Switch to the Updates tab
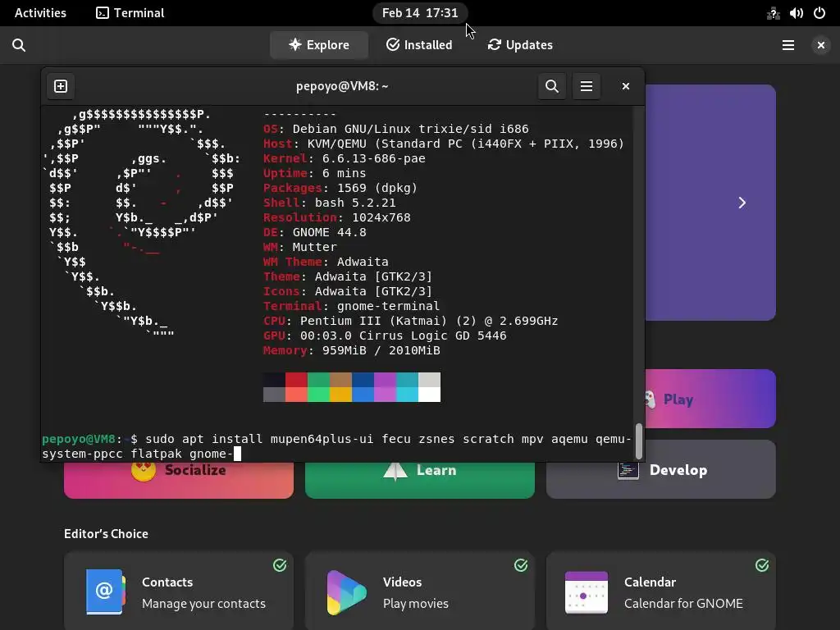Image resolution: width=840 pixels, height=630 pixels. 520,45
